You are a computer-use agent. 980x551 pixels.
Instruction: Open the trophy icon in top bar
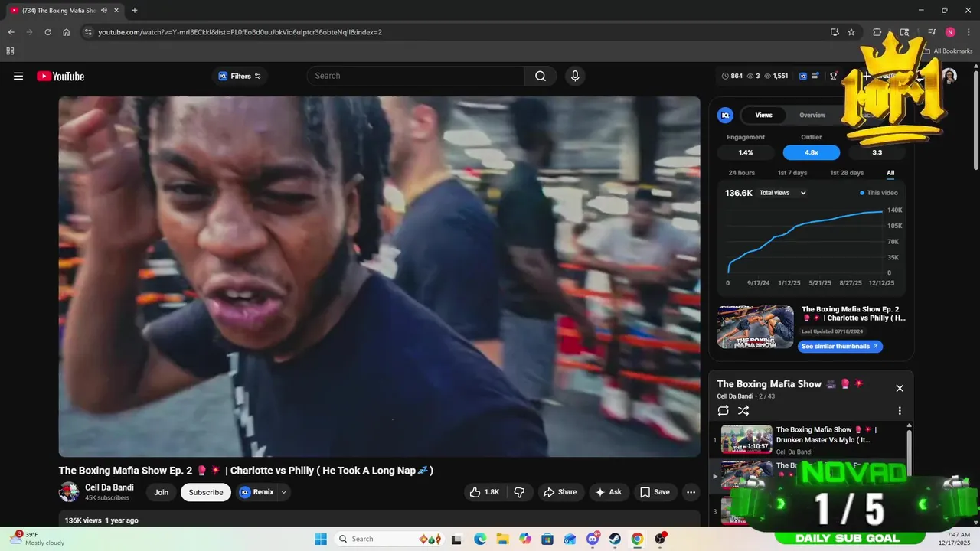pyautogui.click(x=833, y=76)
